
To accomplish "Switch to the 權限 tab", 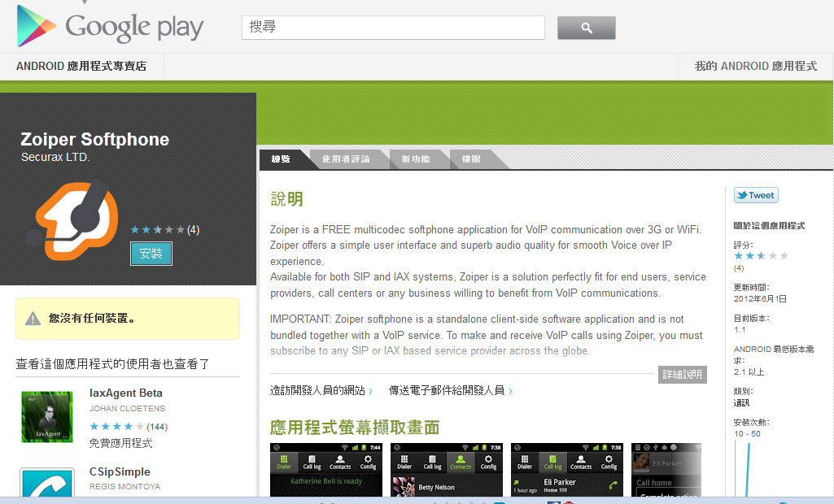I will [x=471, y=159].
